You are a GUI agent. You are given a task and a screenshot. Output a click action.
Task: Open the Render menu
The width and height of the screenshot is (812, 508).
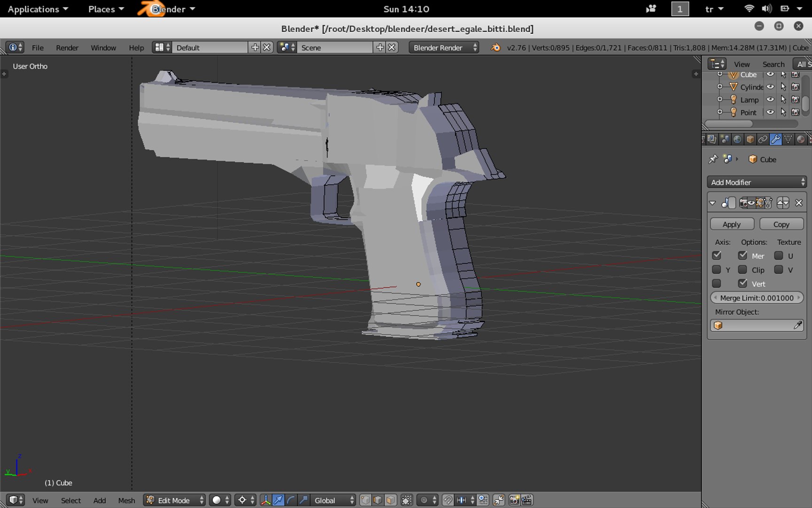(x=67, y=48)
